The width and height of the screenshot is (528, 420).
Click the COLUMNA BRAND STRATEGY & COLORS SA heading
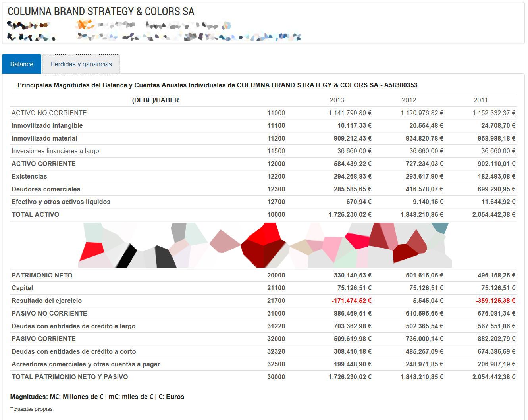pos(101,12)
